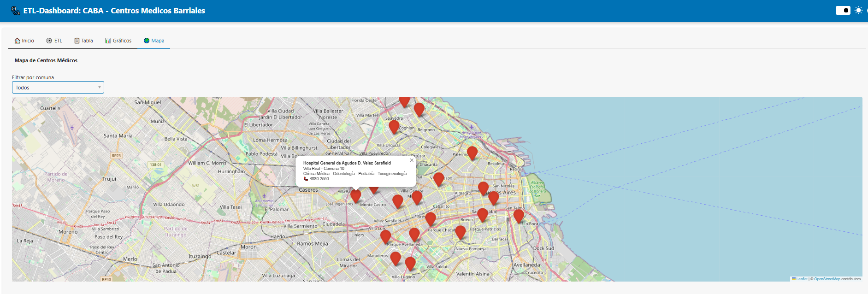This screenshot has width=868, height=294.
Task: Open the Inicio tab
Action: [24, 41]
